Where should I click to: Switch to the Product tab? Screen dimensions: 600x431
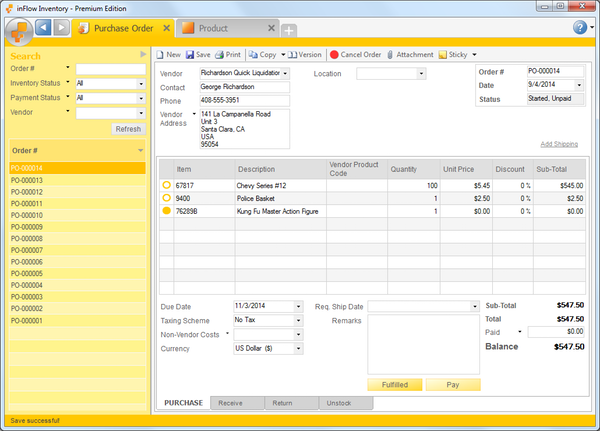click(x=213, y=28)
